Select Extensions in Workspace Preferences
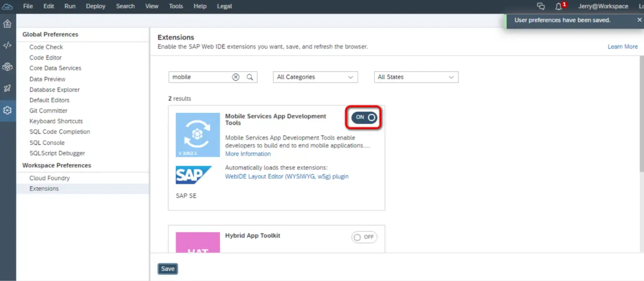 (x=44, y=189)
